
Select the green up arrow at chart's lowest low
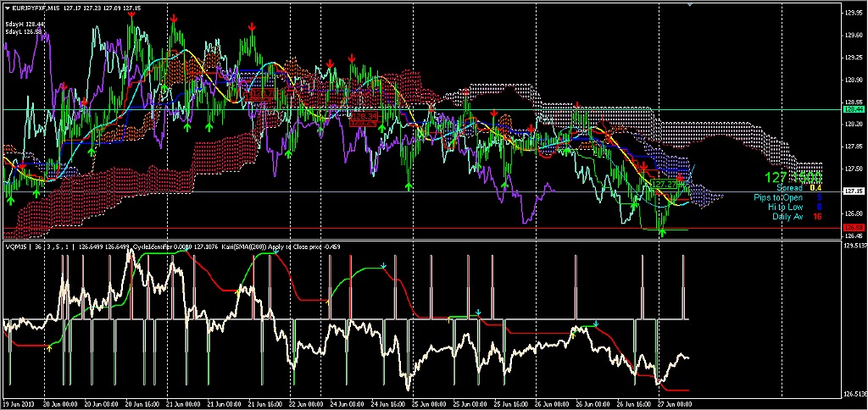662,231
